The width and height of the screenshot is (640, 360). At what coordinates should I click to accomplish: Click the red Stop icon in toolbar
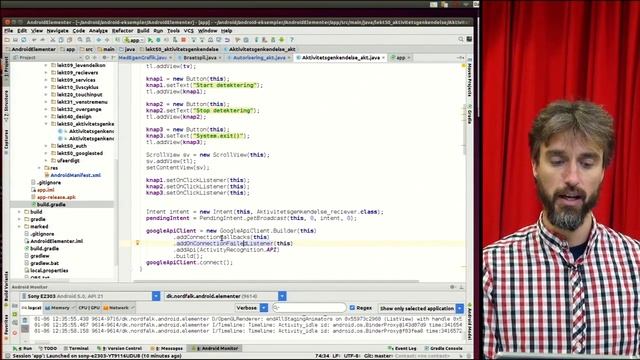coord(184,40)
